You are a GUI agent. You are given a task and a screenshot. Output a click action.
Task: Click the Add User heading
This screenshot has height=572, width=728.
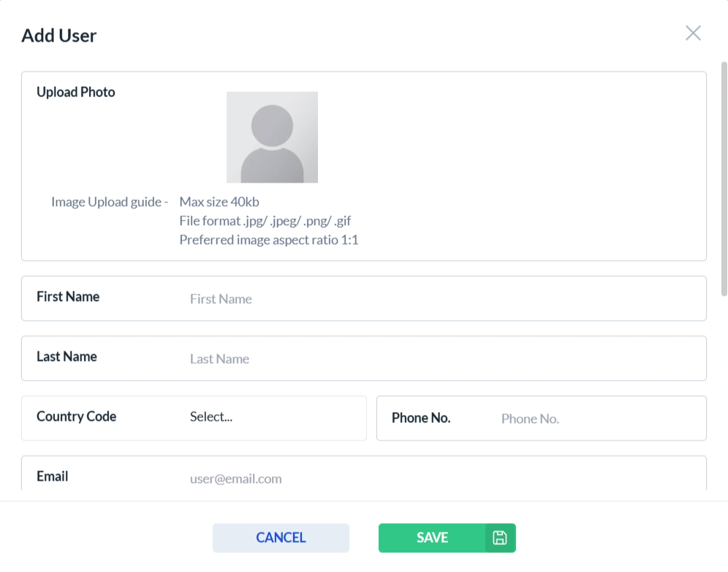59,35
